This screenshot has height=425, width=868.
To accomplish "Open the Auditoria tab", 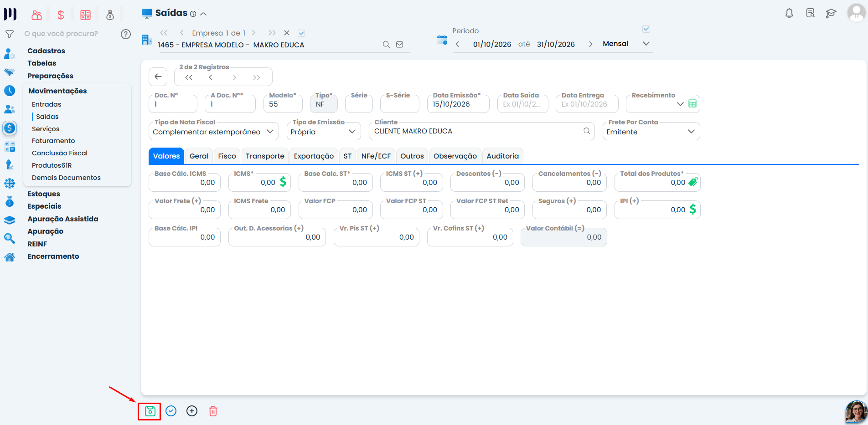I will tap(503, 156).
